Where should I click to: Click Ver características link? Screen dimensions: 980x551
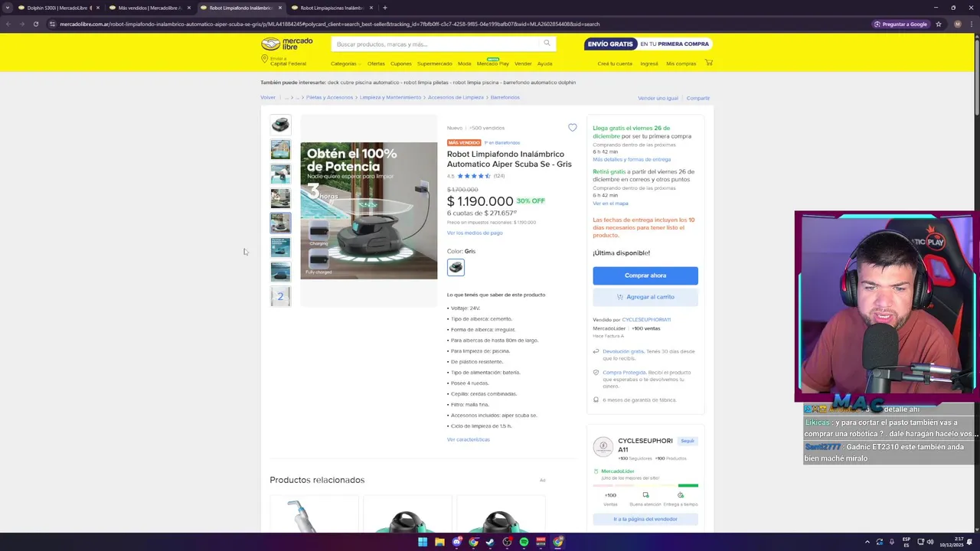(469, 439)
